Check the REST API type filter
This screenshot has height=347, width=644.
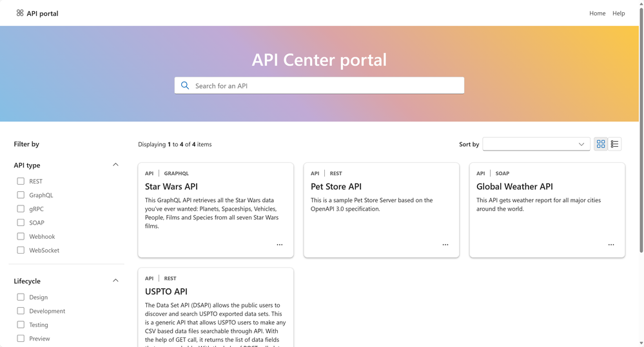21,182
